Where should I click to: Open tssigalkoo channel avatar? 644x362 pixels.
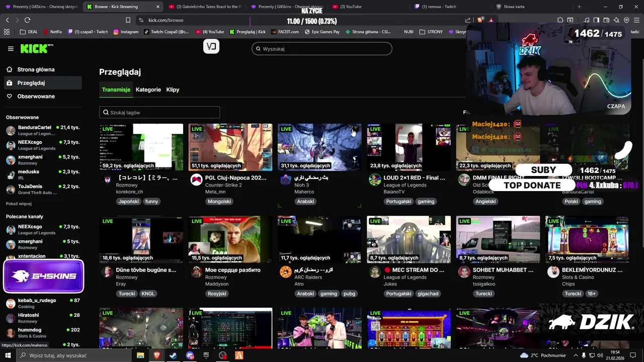click(464, 272)
